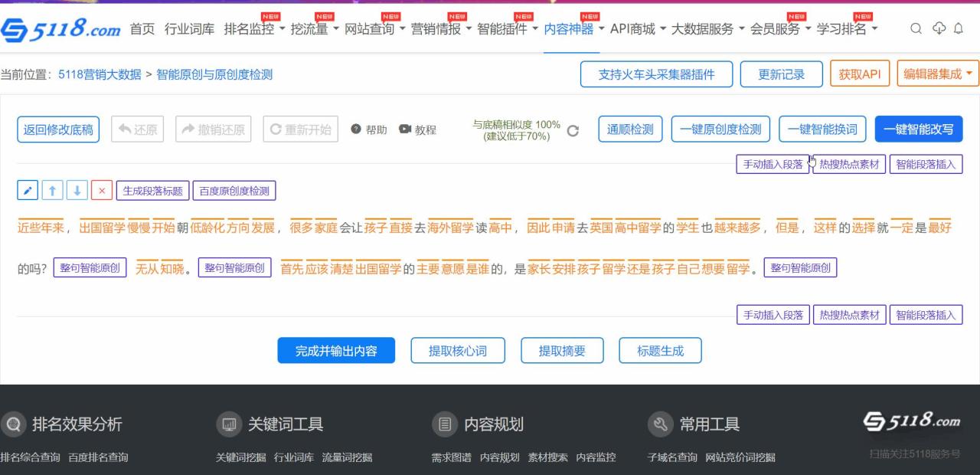The height and width of the screenshot is (475, 980).
Task: Refresh similarity score with circular arrow icon
Action: pyautogui.click(x=573, y=130)
